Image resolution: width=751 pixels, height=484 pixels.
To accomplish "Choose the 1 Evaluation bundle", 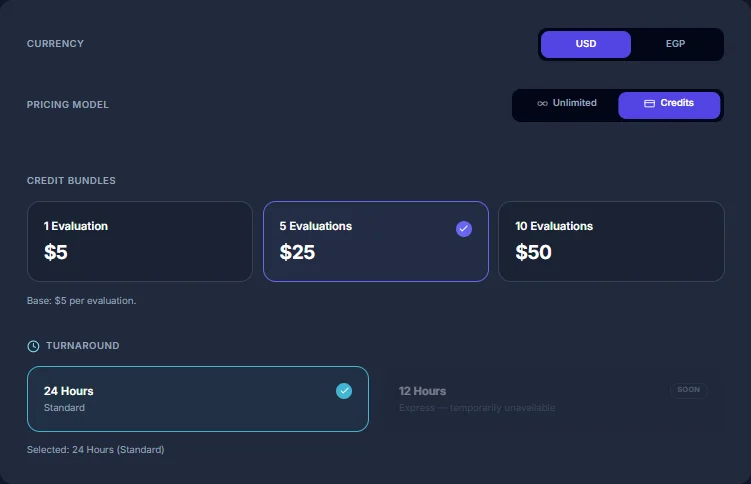I will tap(140, 241).
